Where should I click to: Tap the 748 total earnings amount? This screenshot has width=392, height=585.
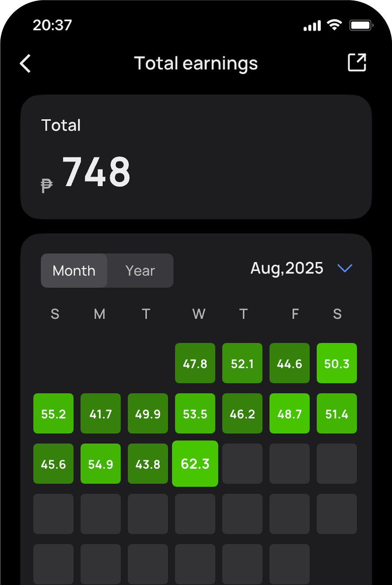pos(96,172)
